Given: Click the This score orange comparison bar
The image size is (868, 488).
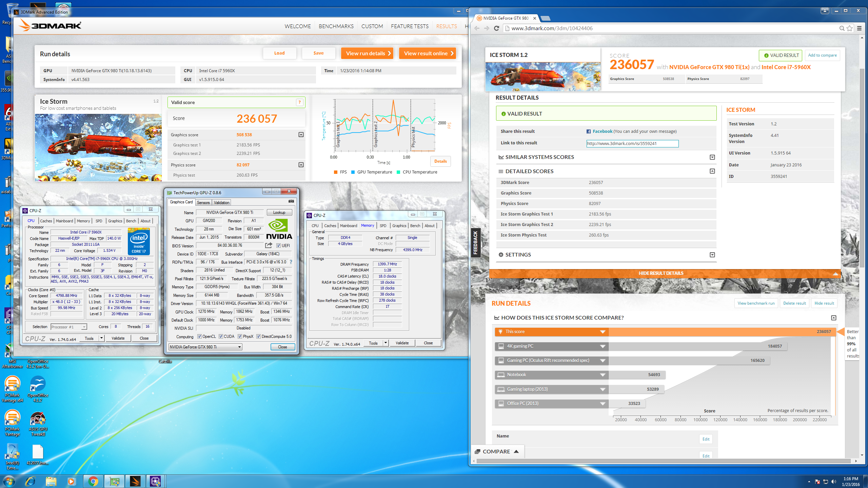Looking at the screenshot, I should pyautogui.click(x=665, y=332).
